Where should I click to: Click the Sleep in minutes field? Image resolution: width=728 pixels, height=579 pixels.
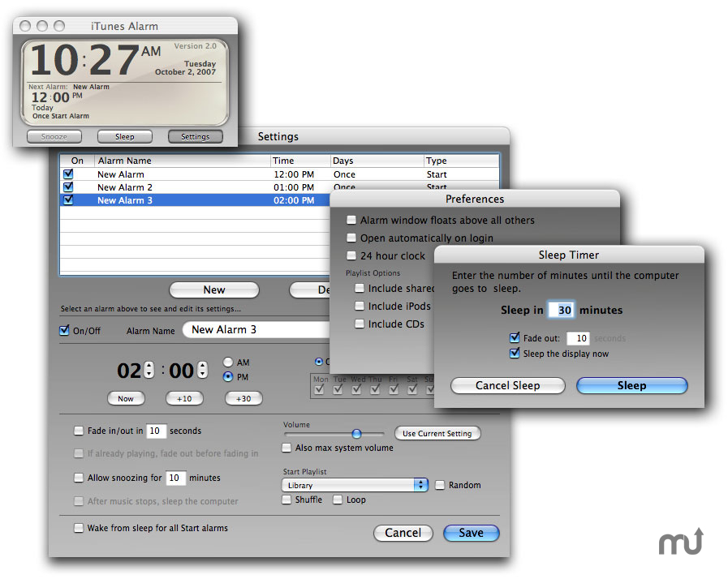coord(562,310)
